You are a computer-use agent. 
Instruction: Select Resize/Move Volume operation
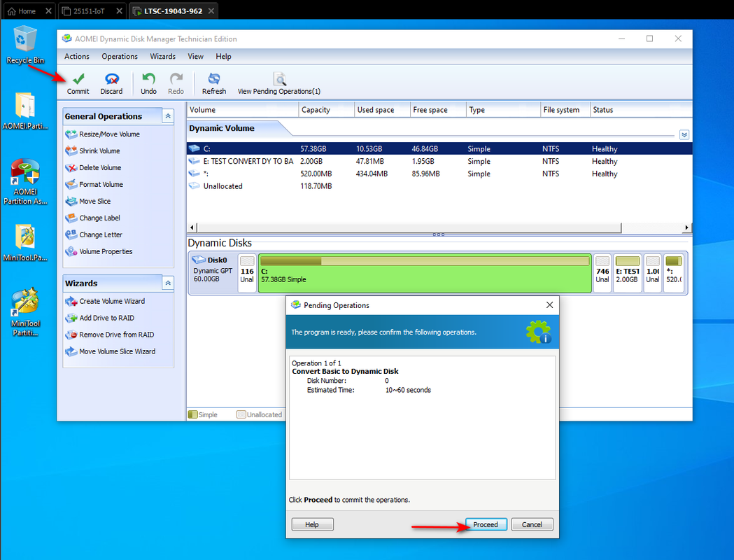tap(109, 134)
